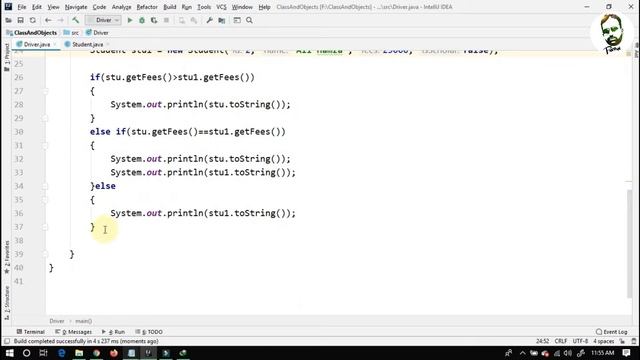This screenshot has width=640, height=360.
Task: Click the volume speaker tray icon
Action: point(568,353)
